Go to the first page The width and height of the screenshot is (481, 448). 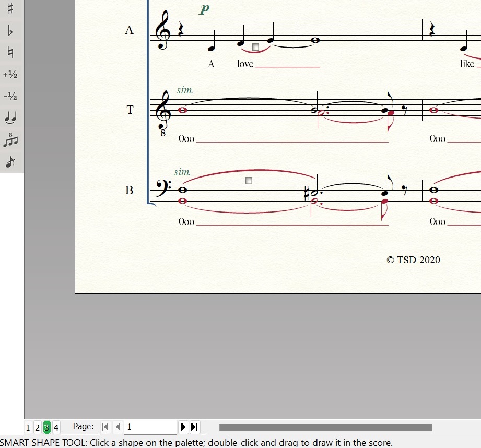105,427
